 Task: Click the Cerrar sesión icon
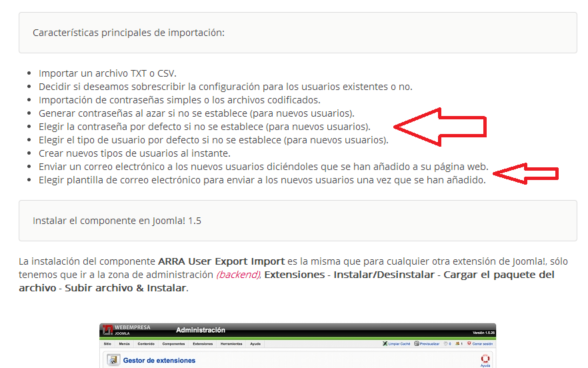pyautogui.click(x=469, y=343)
